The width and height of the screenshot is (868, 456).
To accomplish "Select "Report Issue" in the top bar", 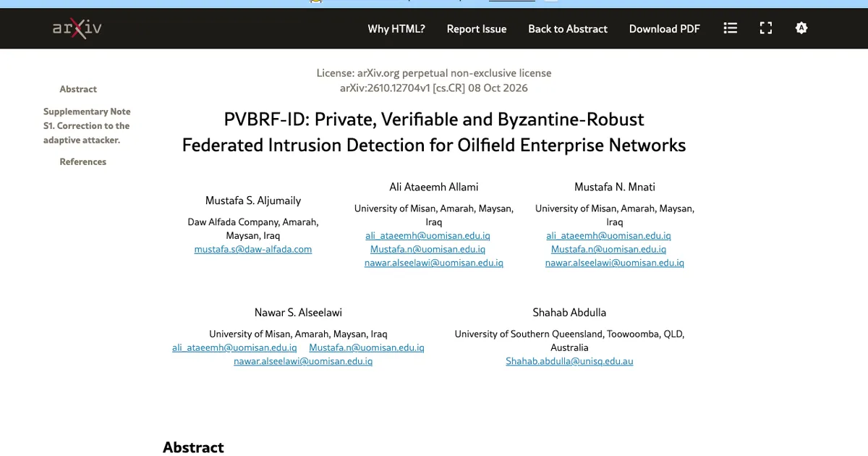I will click(477, 29).
